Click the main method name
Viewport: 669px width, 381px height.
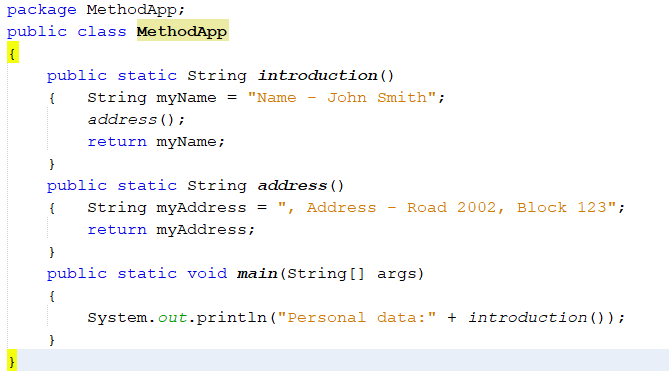pos(257,273)
